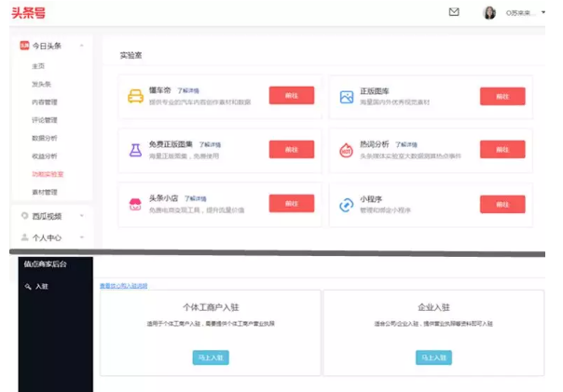The image size is (563, 392).
Task: Click the 头条号 logo
Action: (28, 12)
